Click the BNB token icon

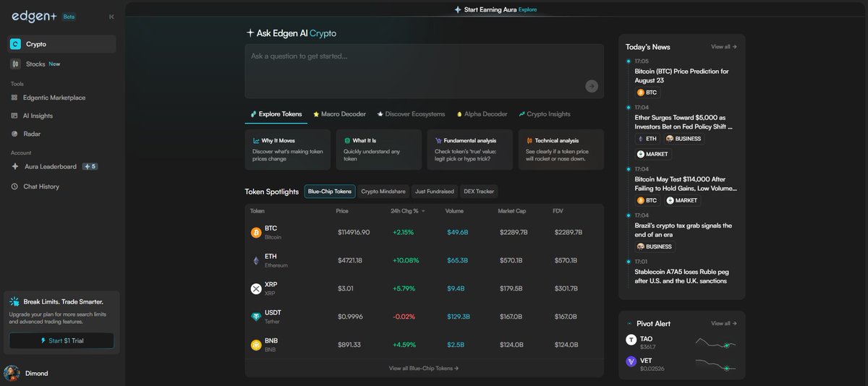pos(255,345)
